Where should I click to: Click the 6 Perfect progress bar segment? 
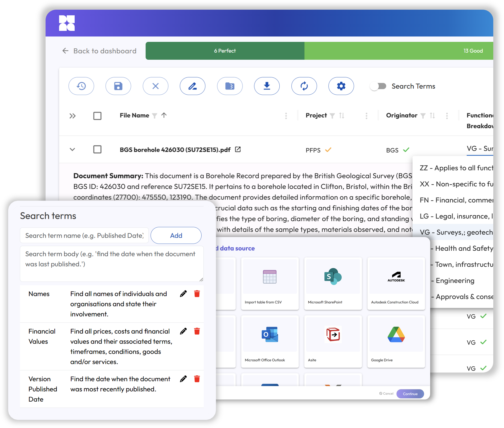click(x=225, y=51)
